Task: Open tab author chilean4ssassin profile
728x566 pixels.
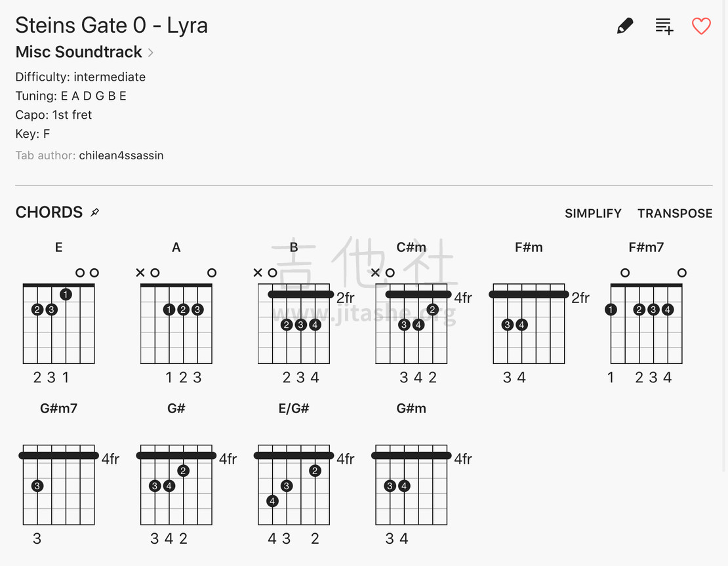Action: 121,155
